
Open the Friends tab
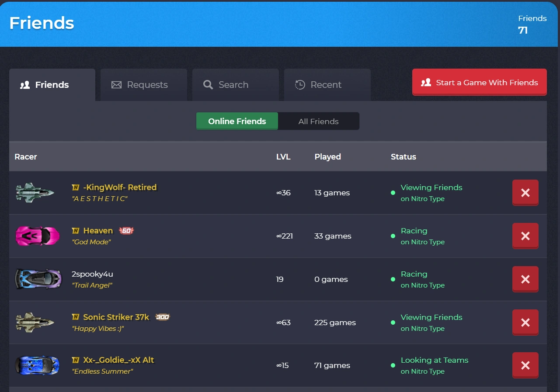click(x=52, y=85)
